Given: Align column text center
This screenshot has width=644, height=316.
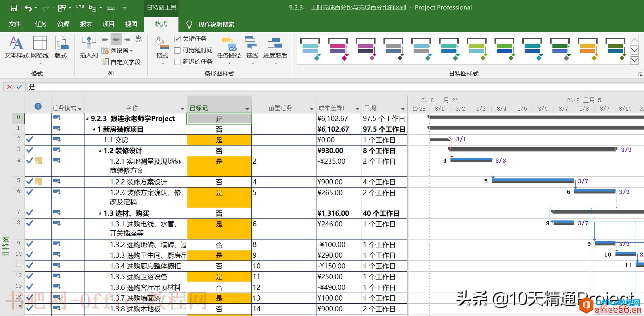Looking at the screenshot, I should click(x=116, y=39).
